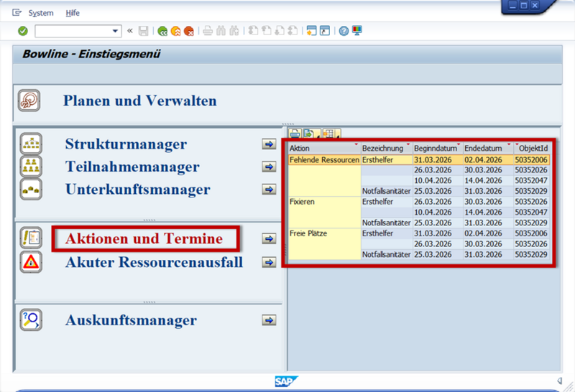Select the Freie Plätze cell

(x=324, y=233)
